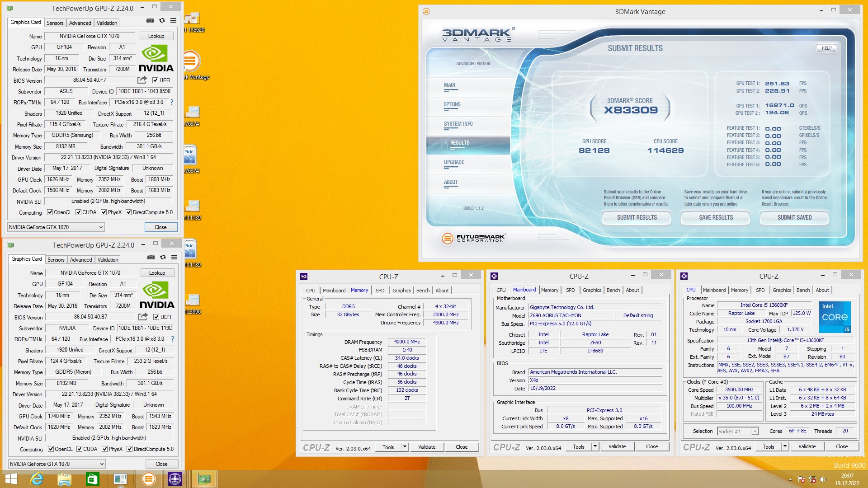Open the Validation tab in top GPU-Z window

pyautogui.click(x=107, y=23)
